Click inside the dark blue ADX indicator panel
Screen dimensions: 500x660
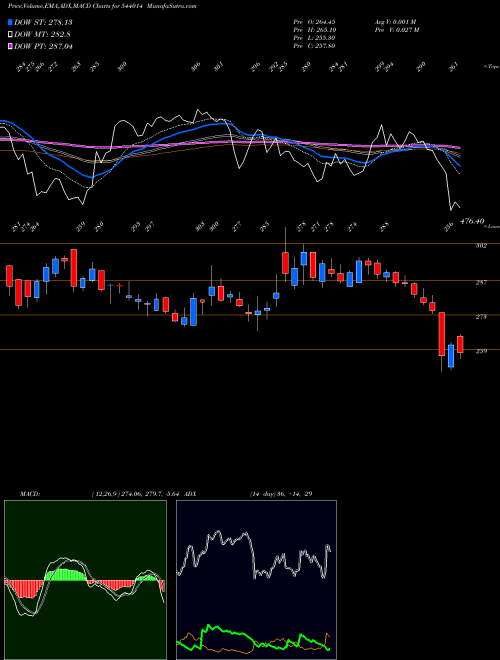click(256, 580)
